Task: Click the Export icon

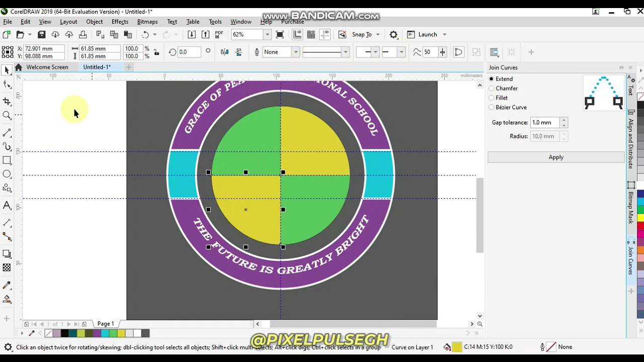Action: tap(205, 34)
